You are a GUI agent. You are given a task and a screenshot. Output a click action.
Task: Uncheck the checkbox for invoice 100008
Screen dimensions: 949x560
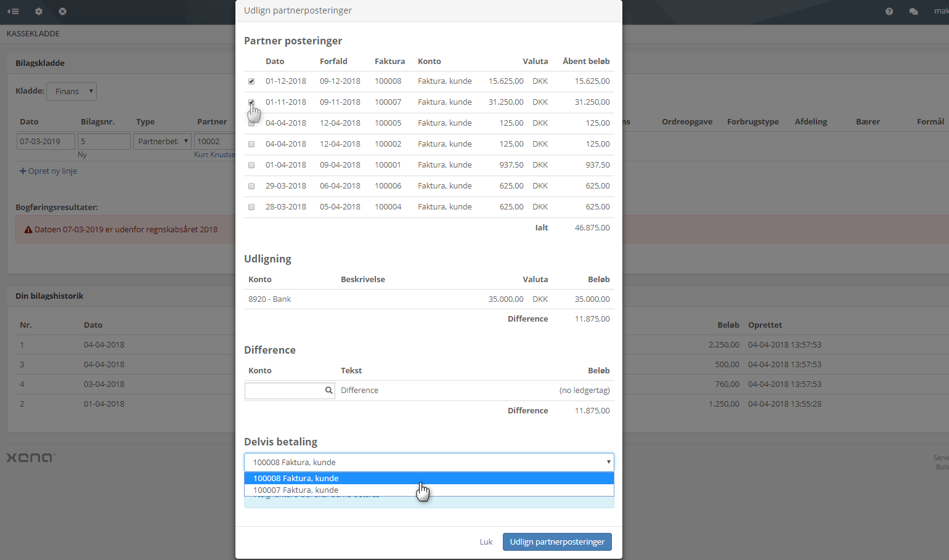(251, 81)
